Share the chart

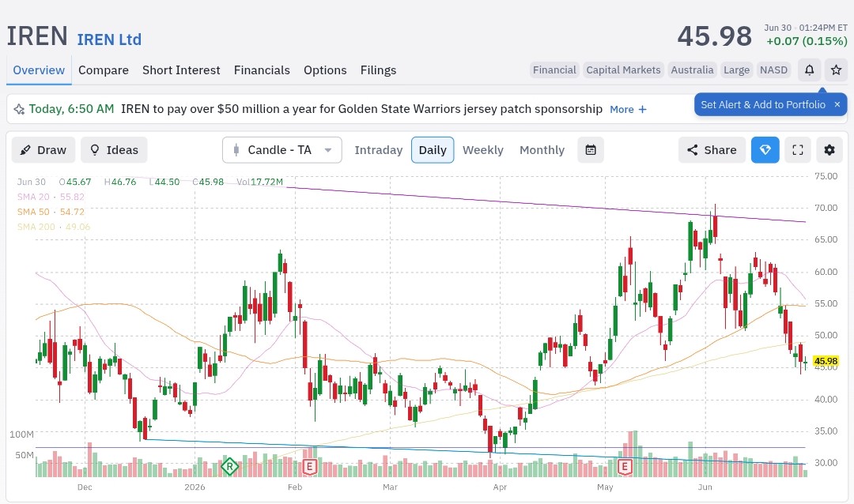pyautogui.click(x=712, y=150)
